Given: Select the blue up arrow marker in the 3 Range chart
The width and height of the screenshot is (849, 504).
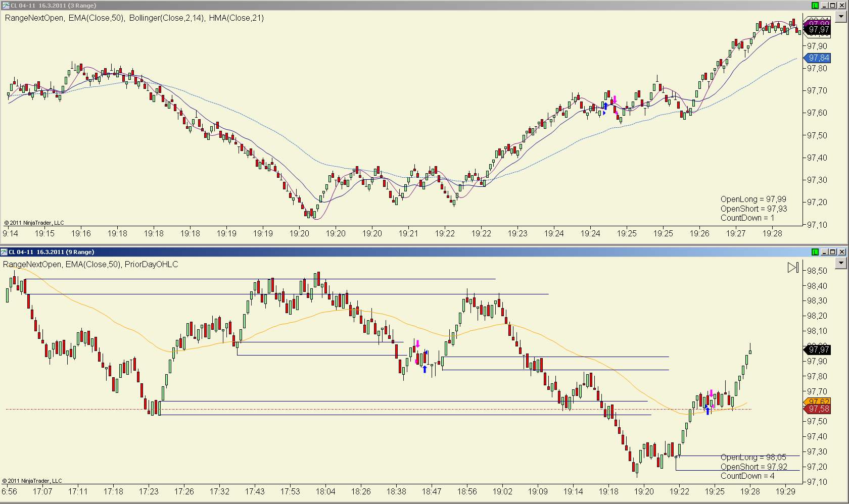Looking at the screenshot, I should 605,106.
